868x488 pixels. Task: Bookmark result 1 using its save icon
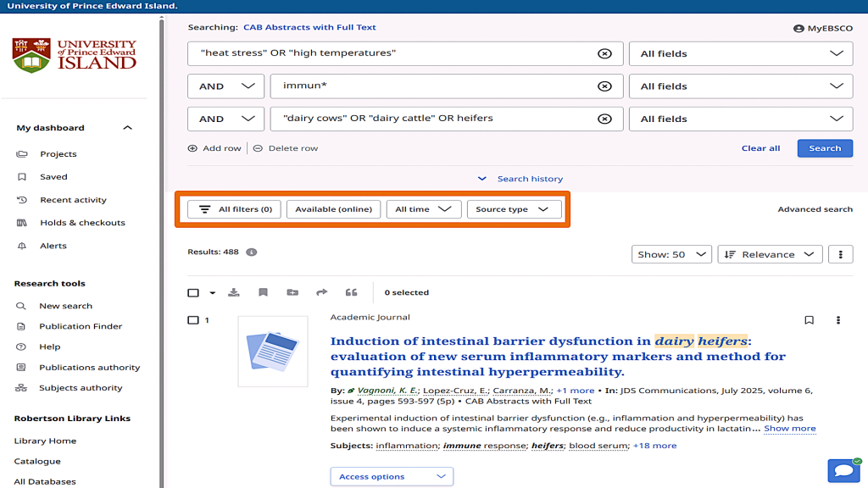pyautogui.click(x=809, y=320)
